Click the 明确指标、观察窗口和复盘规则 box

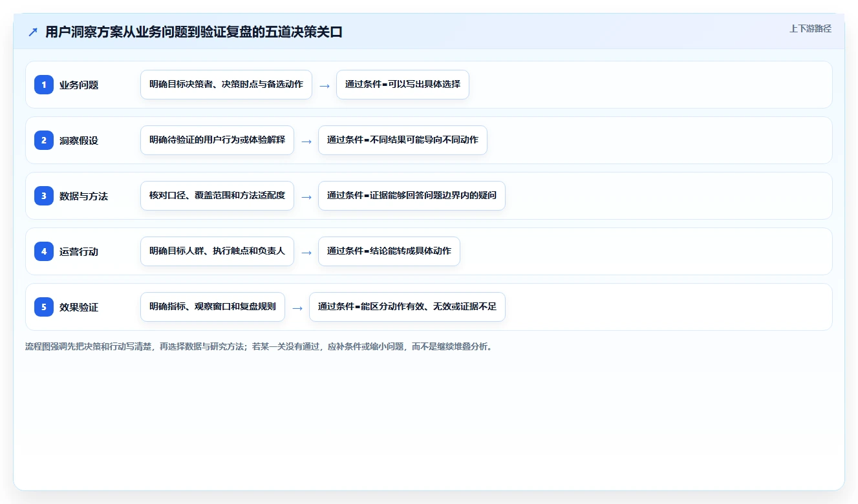coord(213,307)
